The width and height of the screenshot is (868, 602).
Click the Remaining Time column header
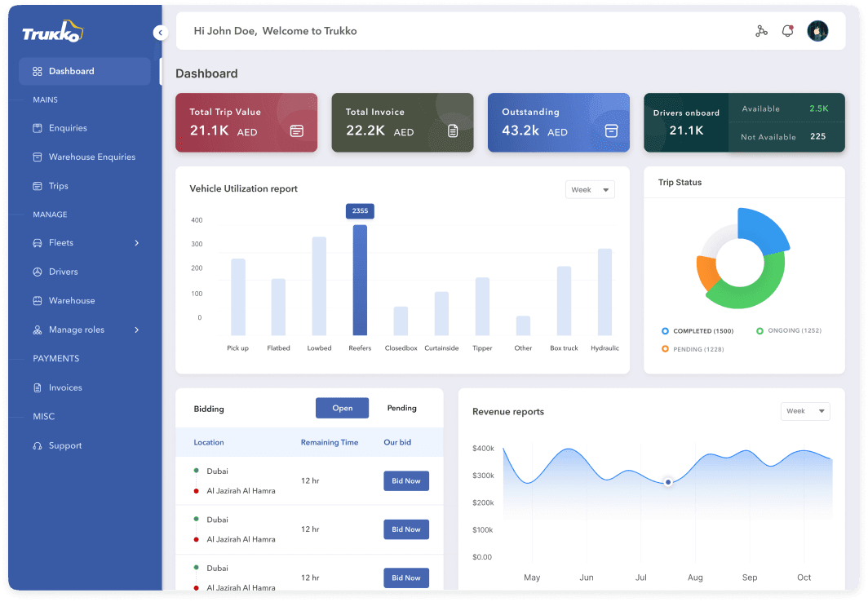pos(330,443)
